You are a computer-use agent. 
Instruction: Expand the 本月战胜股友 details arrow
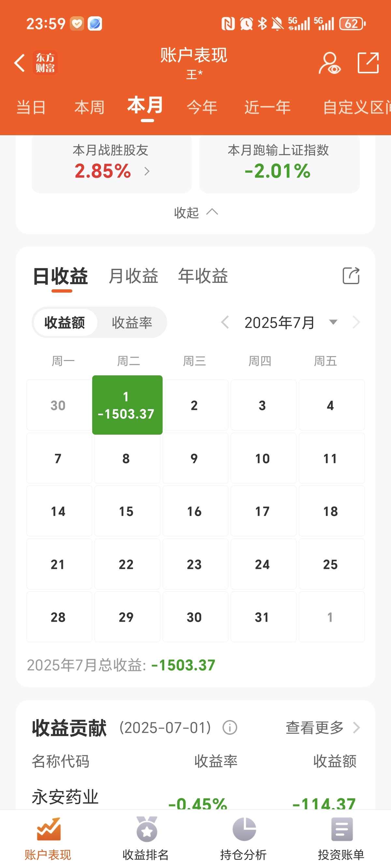tap(147, 171)
